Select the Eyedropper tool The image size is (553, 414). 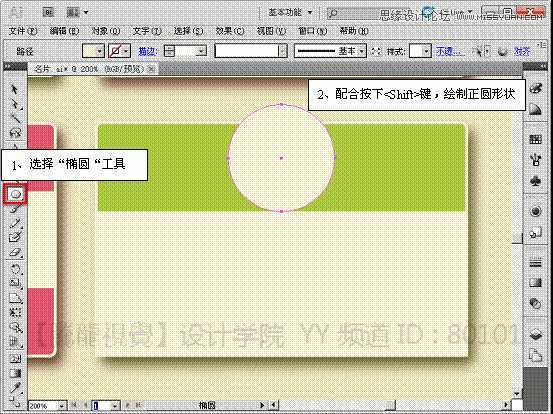[15, 388]
